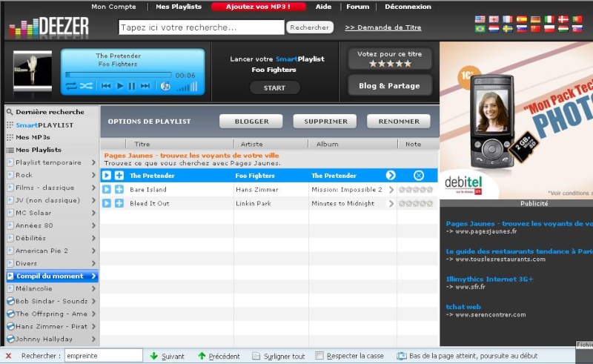Open Mon Compte in the top menu
This screenshot has width=593, height=364.
113,7
